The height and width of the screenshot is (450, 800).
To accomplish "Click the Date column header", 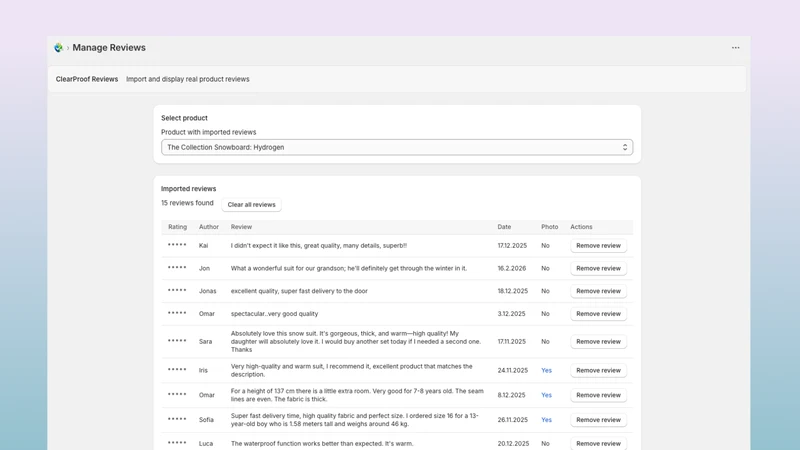I will click(x=504, y=227).
